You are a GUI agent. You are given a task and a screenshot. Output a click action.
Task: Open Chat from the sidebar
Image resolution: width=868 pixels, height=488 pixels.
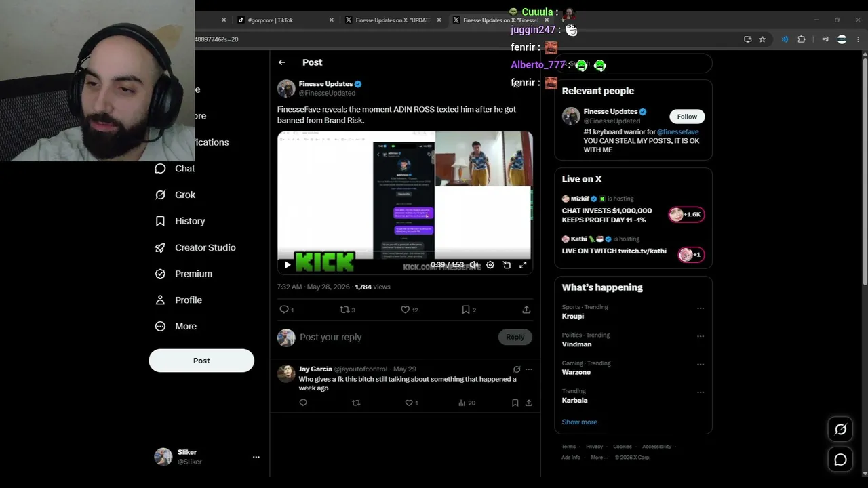[175, 169]
